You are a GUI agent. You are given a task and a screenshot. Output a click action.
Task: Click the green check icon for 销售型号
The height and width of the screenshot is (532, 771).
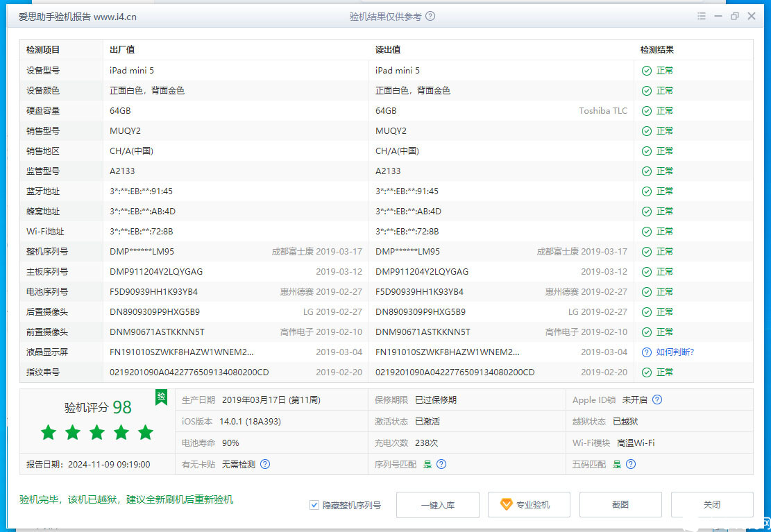point(647,131)
